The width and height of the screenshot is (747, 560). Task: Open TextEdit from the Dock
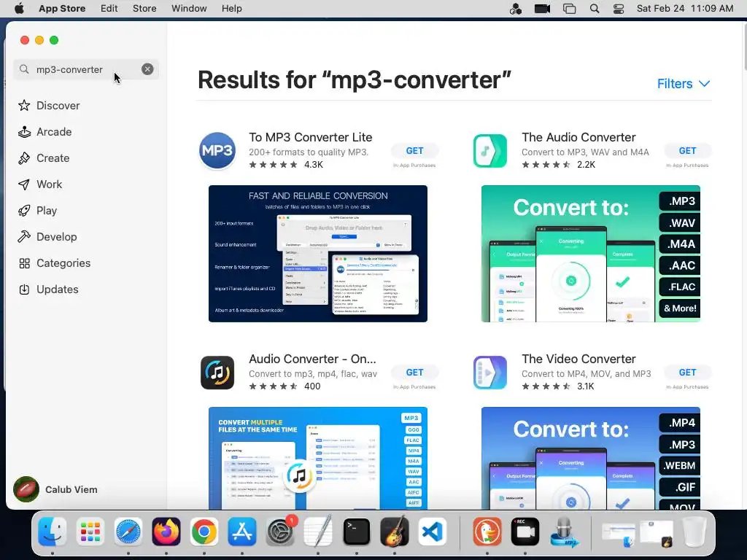[x=318, y=532]
